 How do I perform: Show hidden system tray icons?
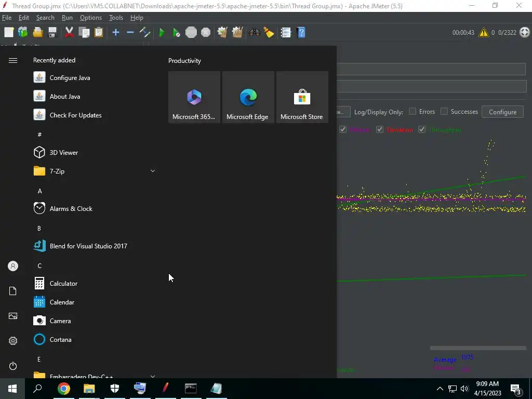pyautogui.click(x=440, y=389)
